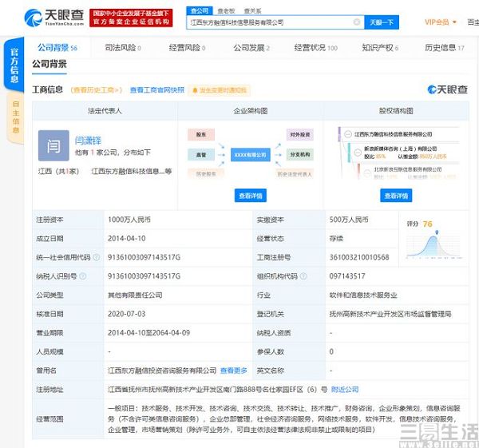Select the 查老板 search tab
This screenshot has width=479, height=448.
[x=226, y=11]
